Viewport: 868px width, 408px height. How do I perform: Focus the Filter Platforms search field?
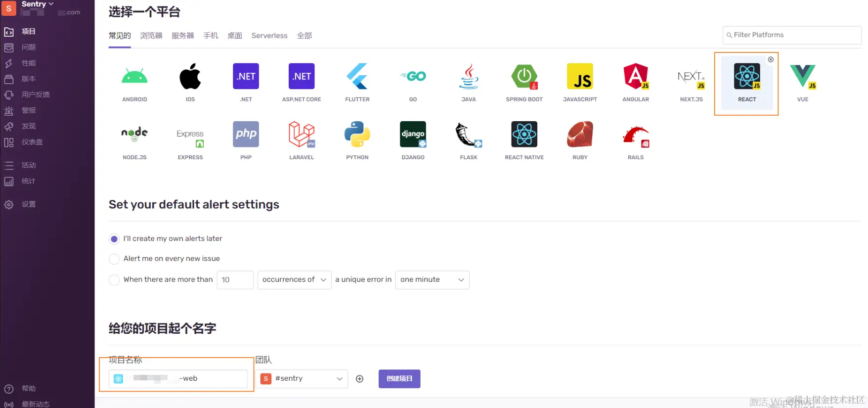click(x=792, y=35)
